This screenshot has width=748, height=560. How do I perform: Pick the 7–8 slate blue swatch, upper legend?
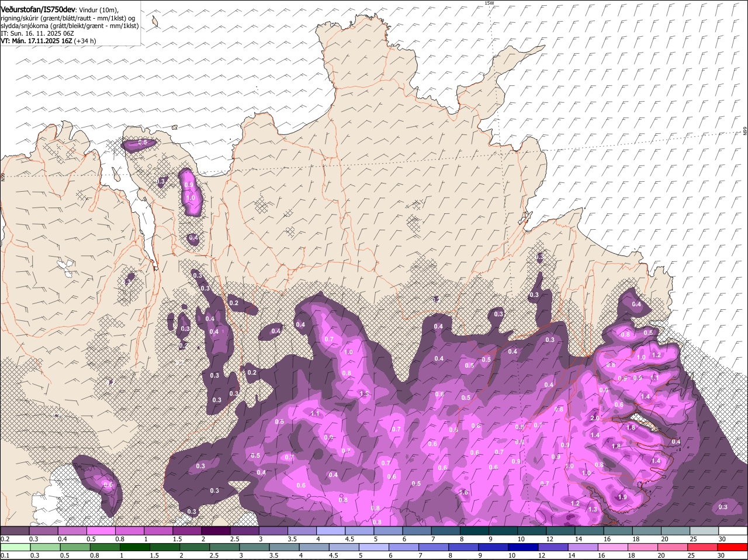[x=445, y=530]
